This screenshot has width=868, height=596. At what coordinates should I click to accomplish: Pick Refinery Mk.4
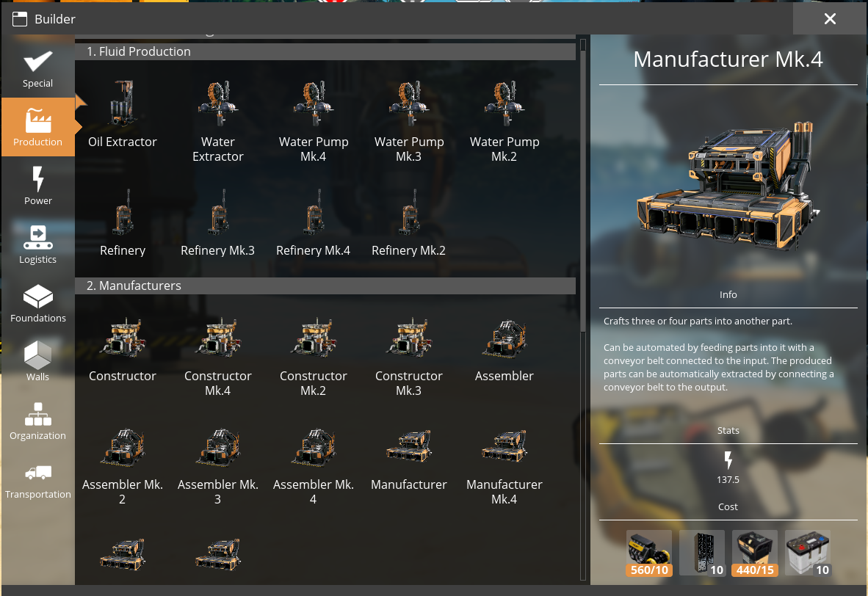click(314, 223)
